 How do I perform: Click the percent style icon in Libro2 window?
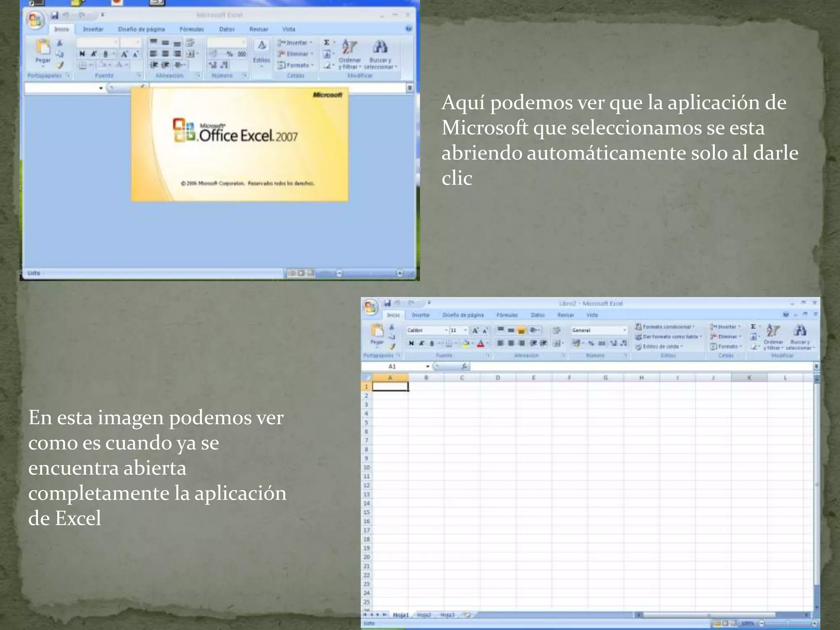(x=591, y=343)
